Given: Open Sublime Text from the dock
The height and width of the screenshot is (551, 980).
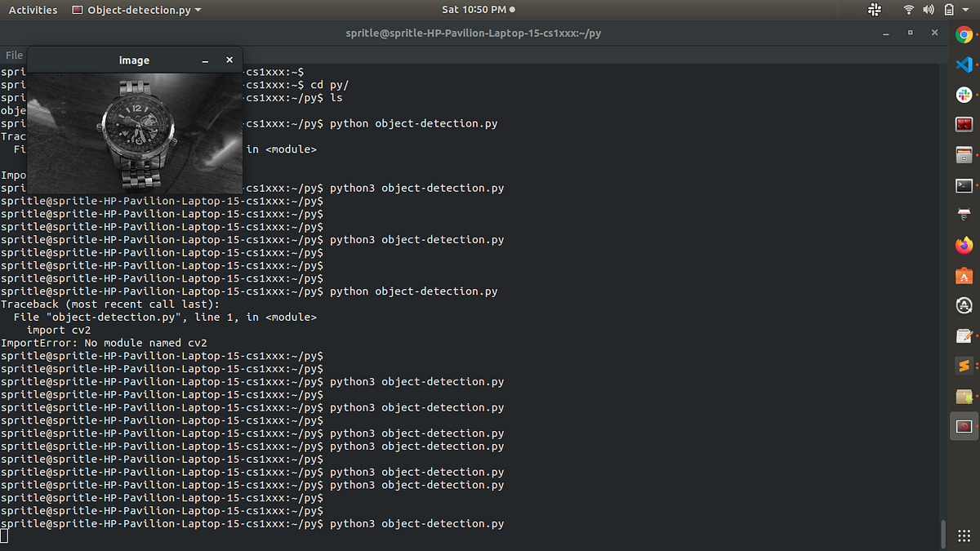Looking at the screenshot, I should (x=964, y=366).
